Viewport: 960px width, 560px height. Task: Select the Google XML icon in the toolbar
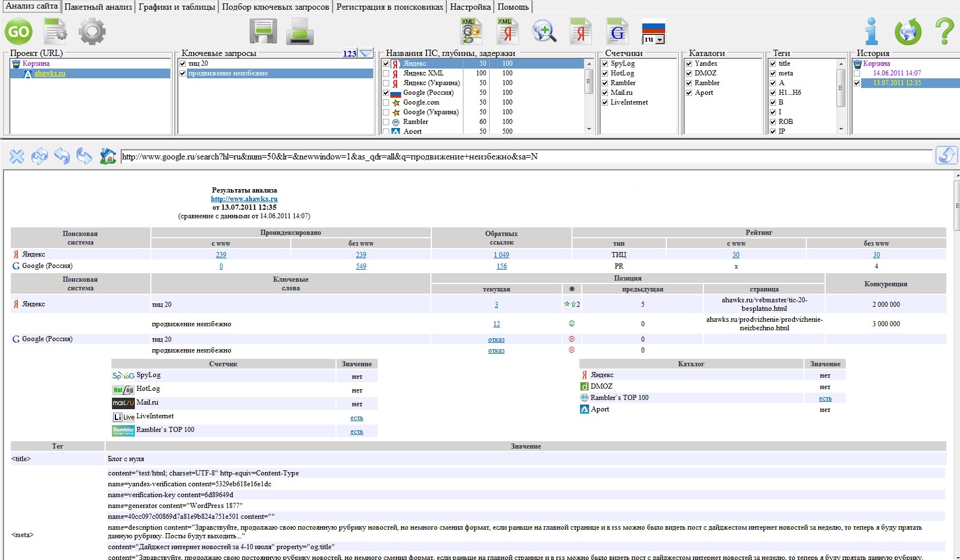471,31
